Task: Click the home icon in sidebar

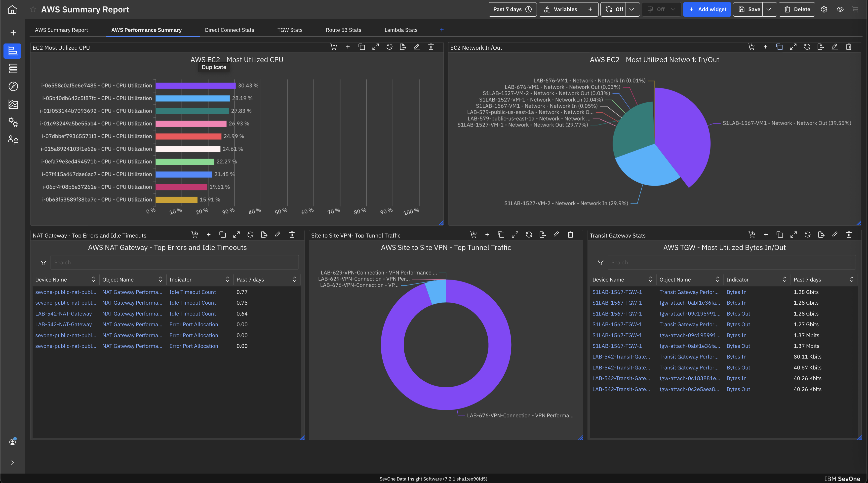Action: click(x=12, y=9)
